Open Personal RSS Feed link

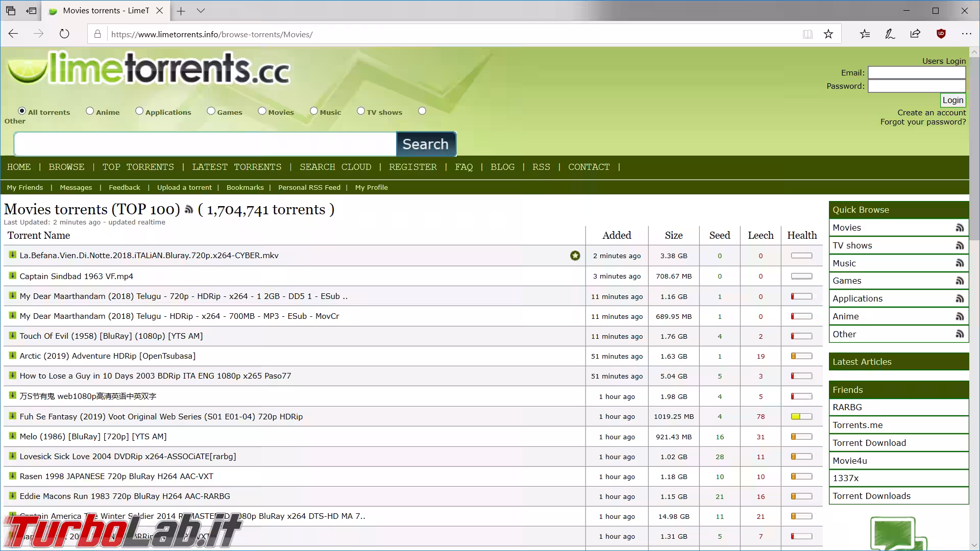tap(309, 188)
